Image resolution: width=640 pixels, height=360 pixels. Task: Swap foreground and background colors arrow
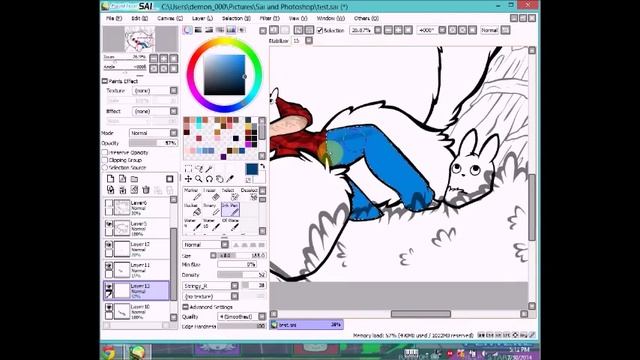click(x=262, y=166)
